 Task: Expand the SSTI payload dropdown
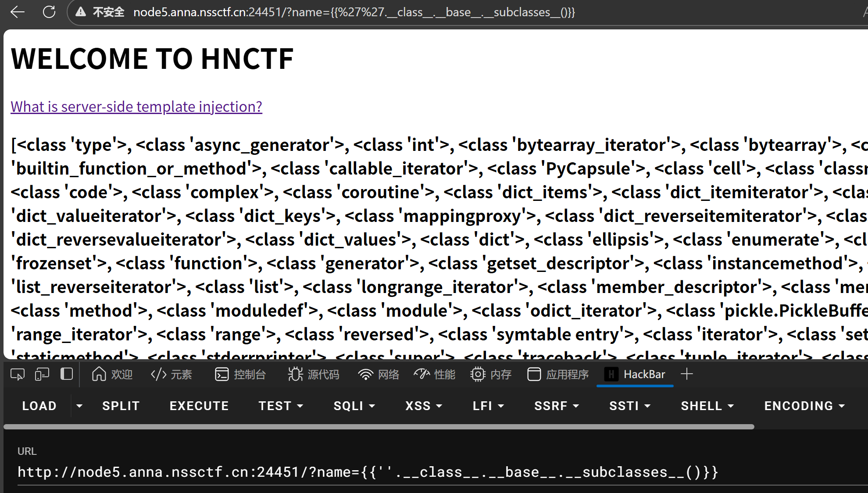click(x=630, y=406)
